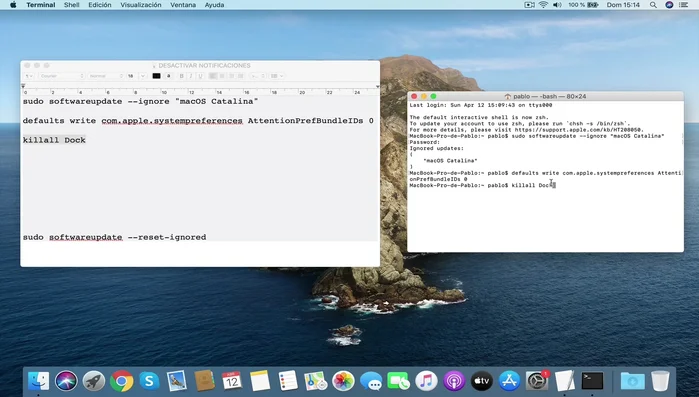Open Maps from the Dock
This screenshot has height=397, width=699.
click(x=315, y=381)
